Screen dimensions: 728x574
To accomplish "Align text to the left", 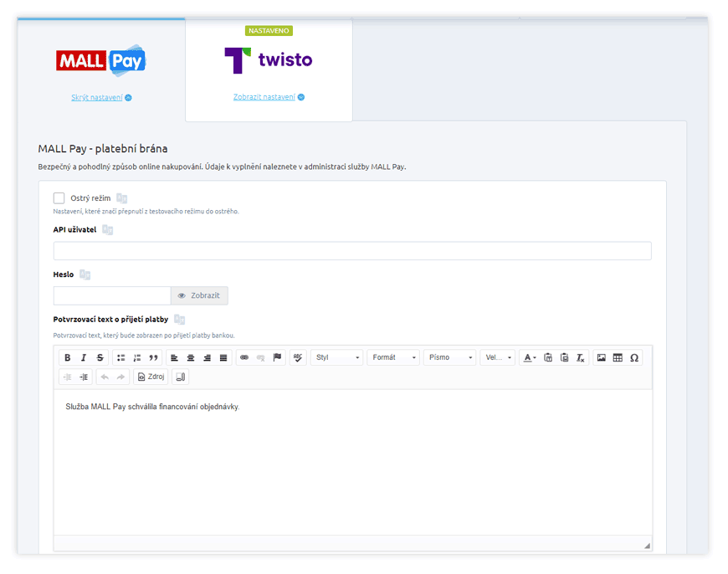I will point(175,357).
